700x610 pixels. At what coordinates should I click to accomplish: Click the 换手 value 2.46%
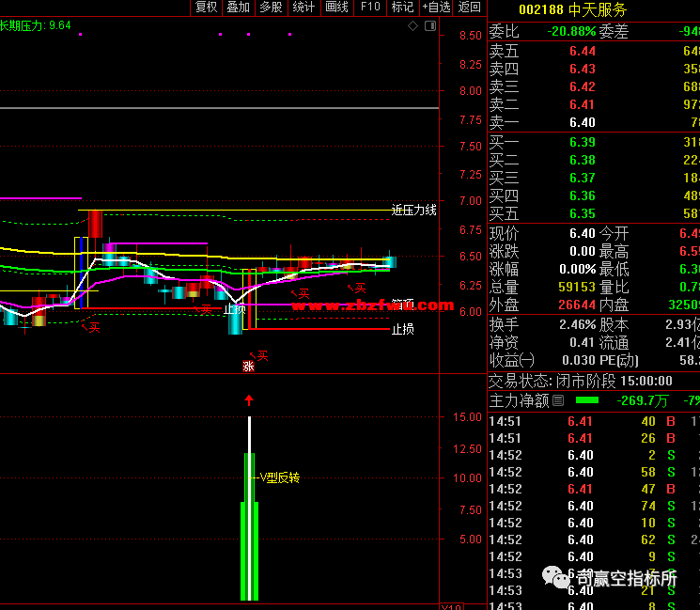[x=577, y=324]
